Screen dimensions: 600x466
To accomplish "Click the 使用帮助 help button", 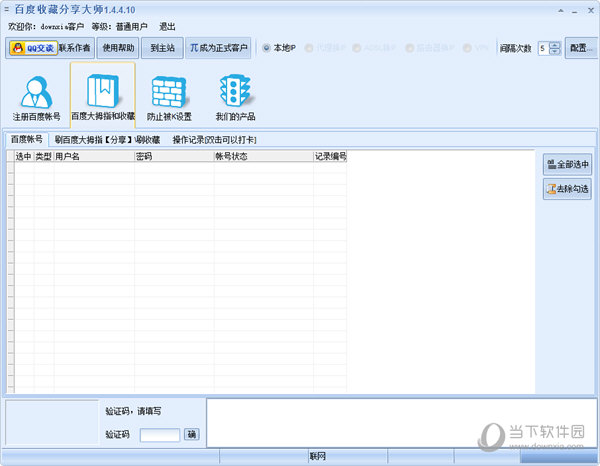I will tap(119, 48).
